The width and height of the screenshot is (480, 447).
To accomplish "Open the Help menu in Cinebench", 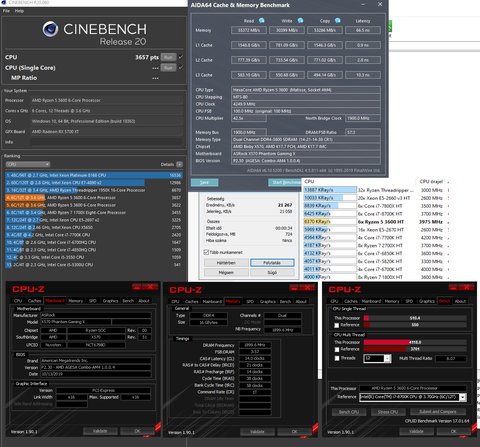I will 19,11.
